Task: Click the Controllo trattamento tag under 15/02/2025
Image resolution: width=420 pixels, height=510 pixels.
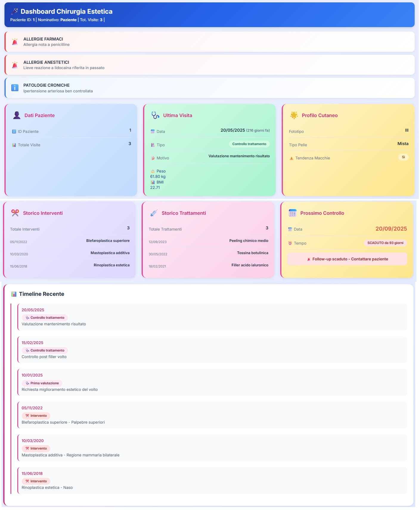Action: pyautogui.click(x=45, y=351)
